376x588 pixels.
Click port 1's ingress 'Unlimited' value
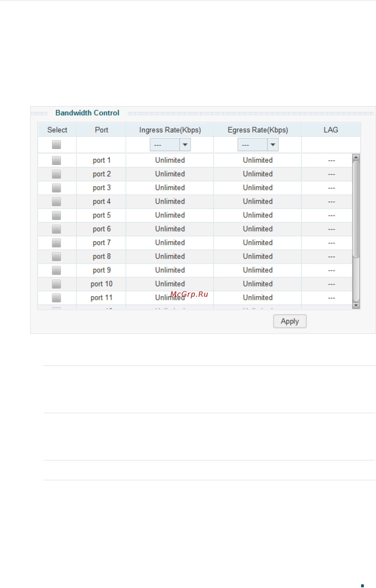click(x=170, y=160)
